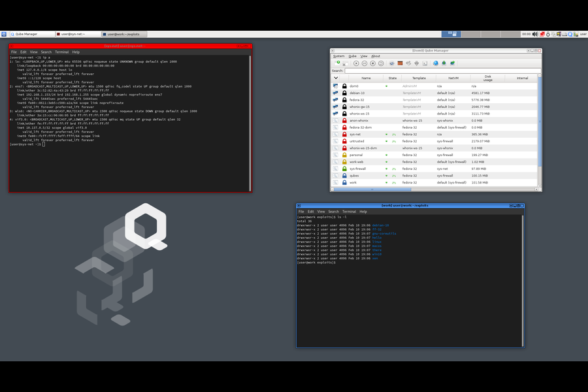
Task: Sort qubes by the Name column header
Action: point(366,78)
